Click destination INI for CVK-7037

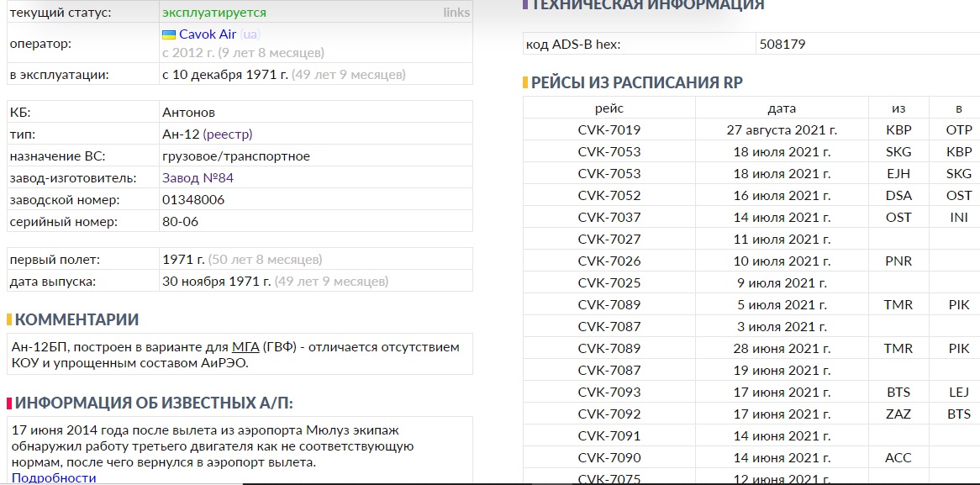959,218
